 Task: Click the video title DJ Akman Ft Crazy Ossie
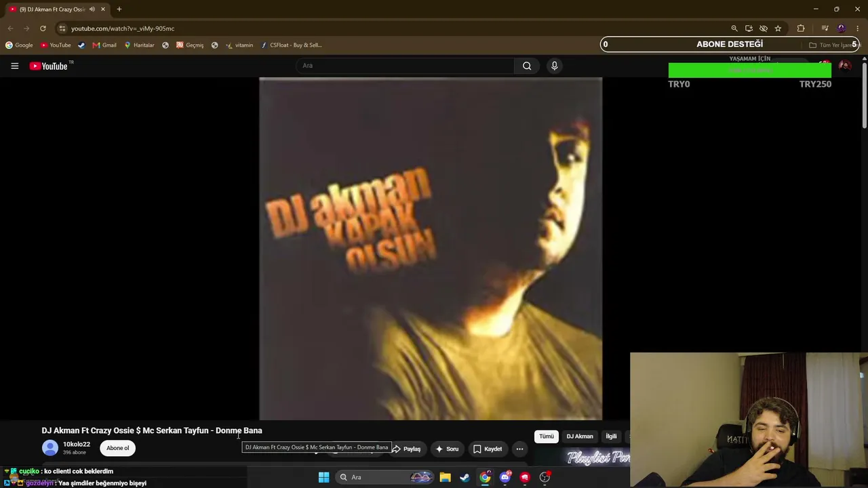(x=152, y=430)
